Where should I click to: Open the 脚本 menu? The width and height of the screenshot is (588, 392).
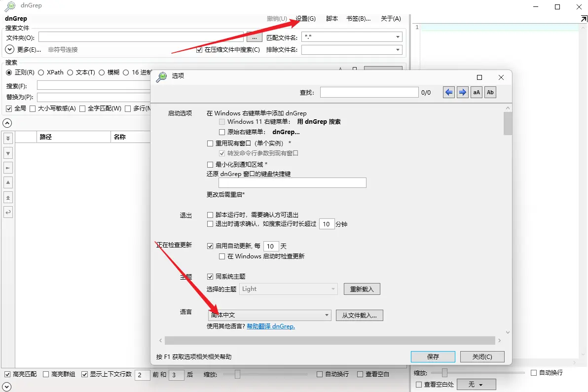coord(332,18)
